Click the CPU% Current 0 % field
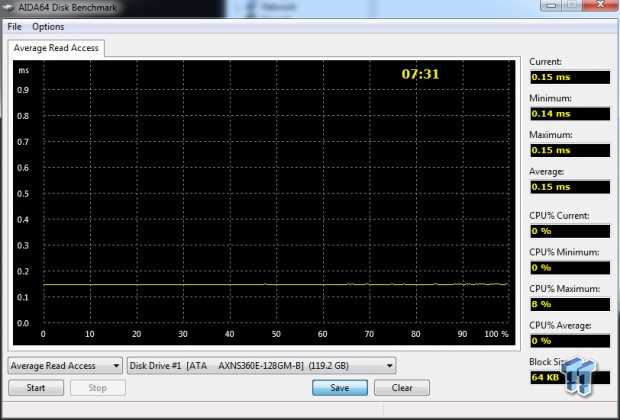This screenshot has height=420, width=620. [570, 231]
